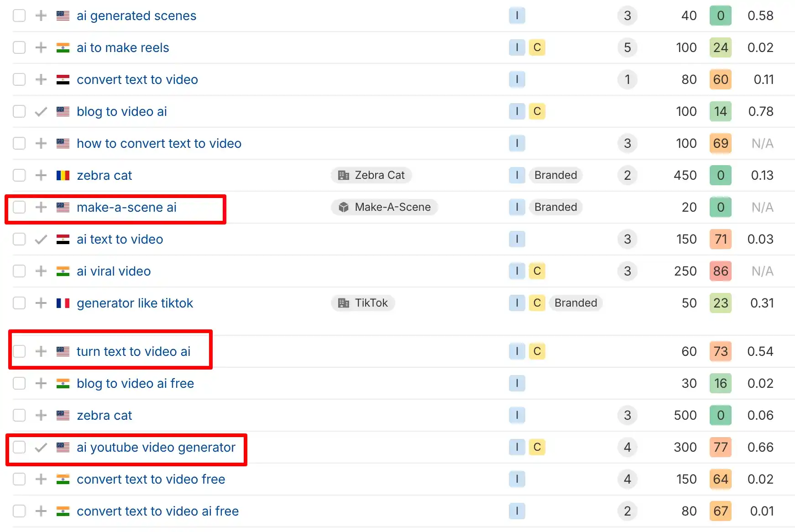
Task: Click the cube icon in the Make-A-Scene badge
Action: click(x=343, y=207)
